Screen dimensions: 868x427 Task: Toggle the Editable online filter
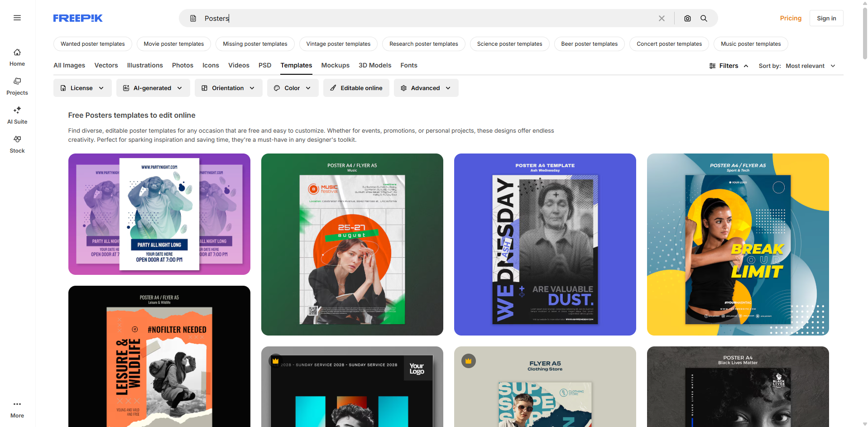click(x=356, y=88)
